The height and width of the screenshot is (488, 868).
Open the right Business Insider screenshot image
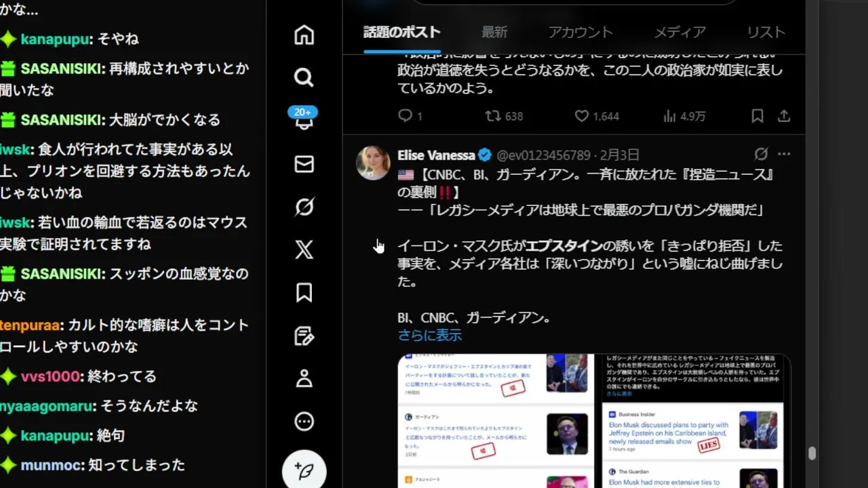[693, 421]
